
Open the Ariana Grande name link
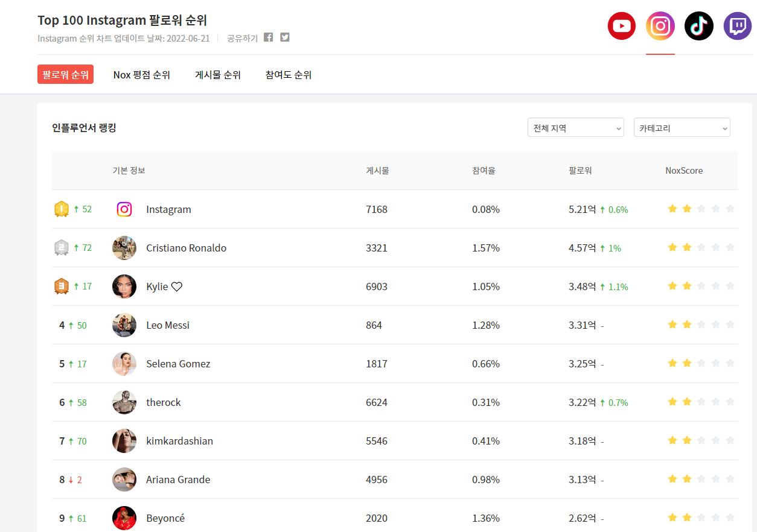click(x=178, y=480)
